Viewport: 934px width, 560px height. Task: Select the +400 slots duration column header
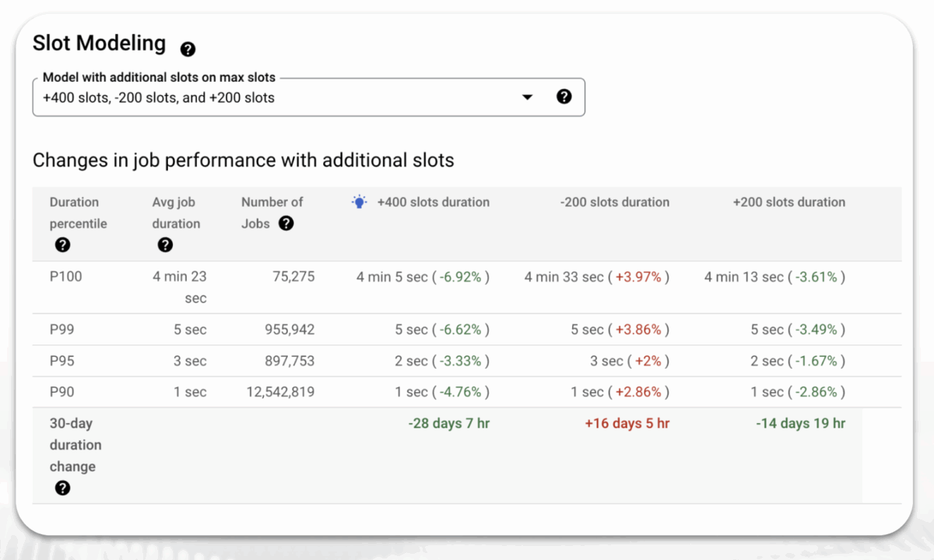pyautogui.click(x=433, y=201)
